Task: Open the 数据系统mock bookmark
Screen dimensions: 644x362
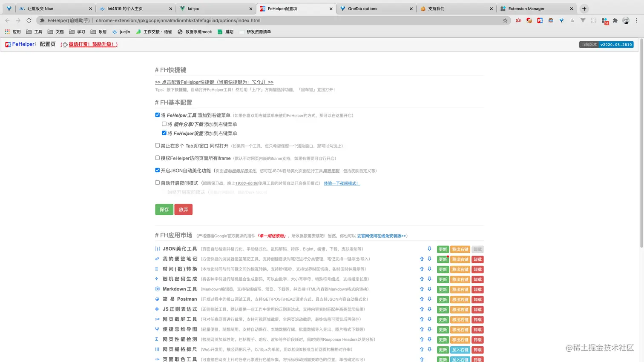Action: (195, 32)
